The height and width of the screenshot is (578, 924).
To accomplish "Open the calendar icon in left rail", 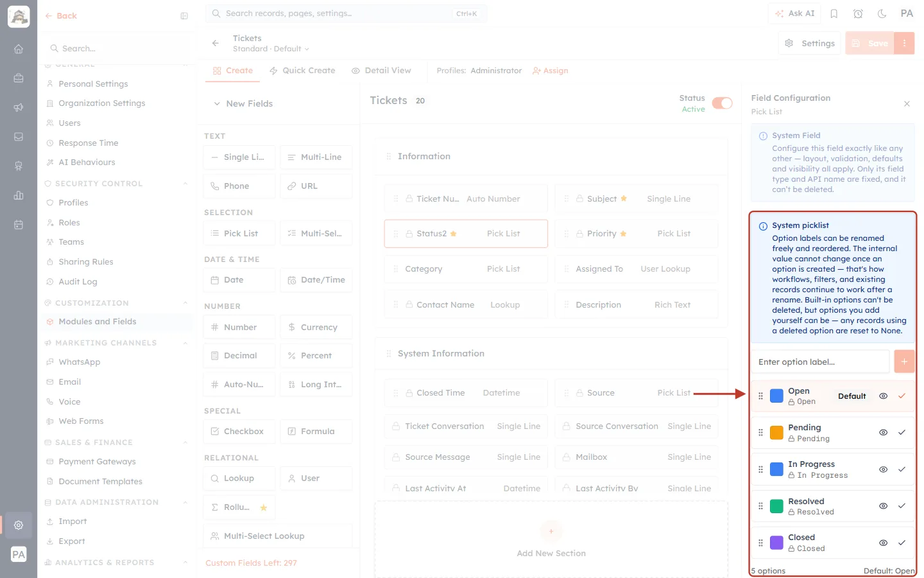I will point(19,225).
